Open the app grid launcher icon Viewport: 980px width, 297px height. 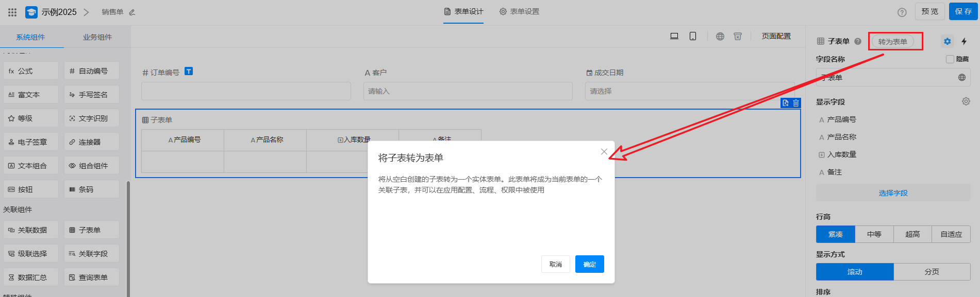[12, 12]
